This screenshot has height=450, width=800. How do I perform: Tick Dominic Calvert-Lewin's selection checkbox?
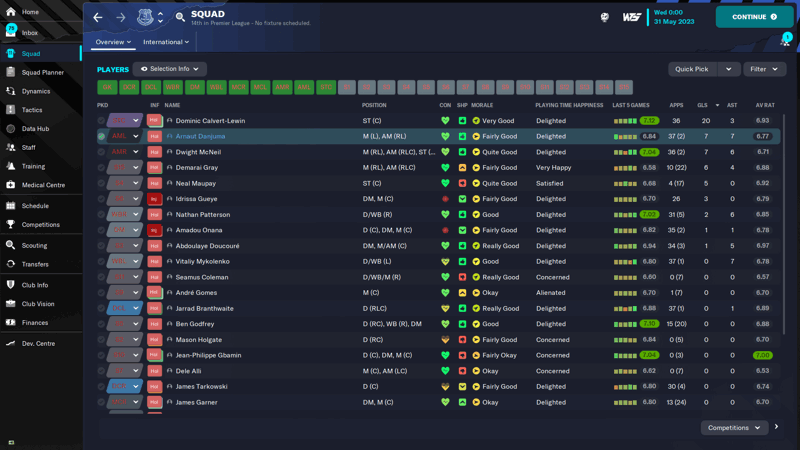[x=101, y=121]
